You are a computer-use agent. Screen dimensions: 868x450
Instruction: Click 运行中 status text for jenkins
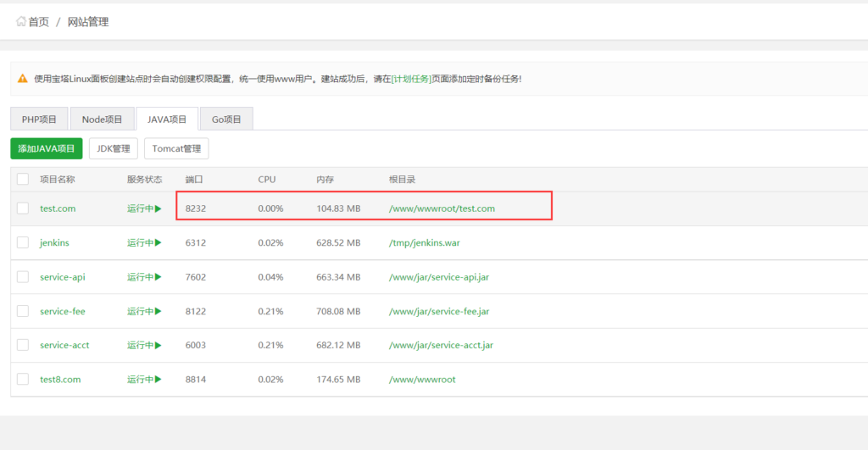pyautogui.click(x=141, y=243)
